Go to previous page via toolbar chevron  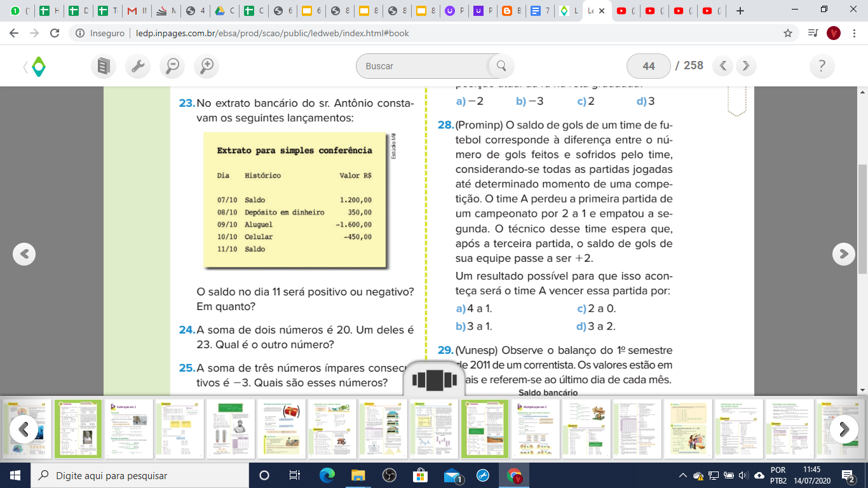pyautogui.click(x=723, y=65)
